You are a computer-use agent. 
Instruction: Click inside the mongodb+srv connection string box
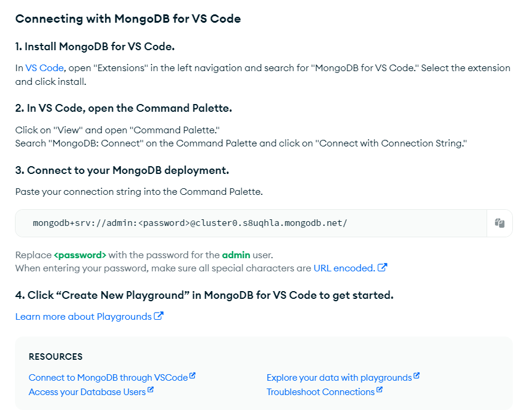coord(251,223)
